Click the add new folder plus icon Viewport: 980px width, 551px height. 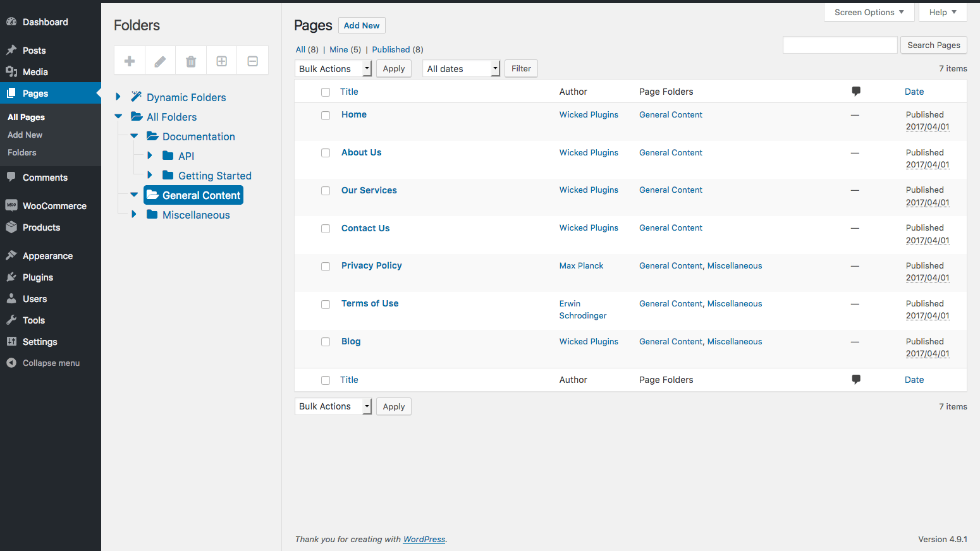click(130, 61)
